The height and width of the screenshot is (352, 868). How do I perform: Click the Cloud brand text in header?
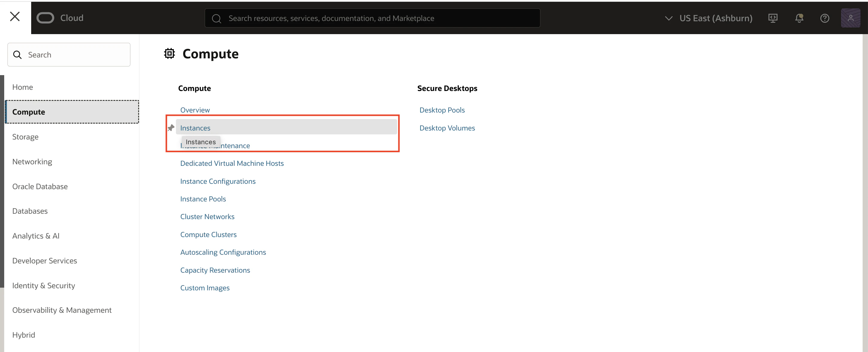[72, 18]
